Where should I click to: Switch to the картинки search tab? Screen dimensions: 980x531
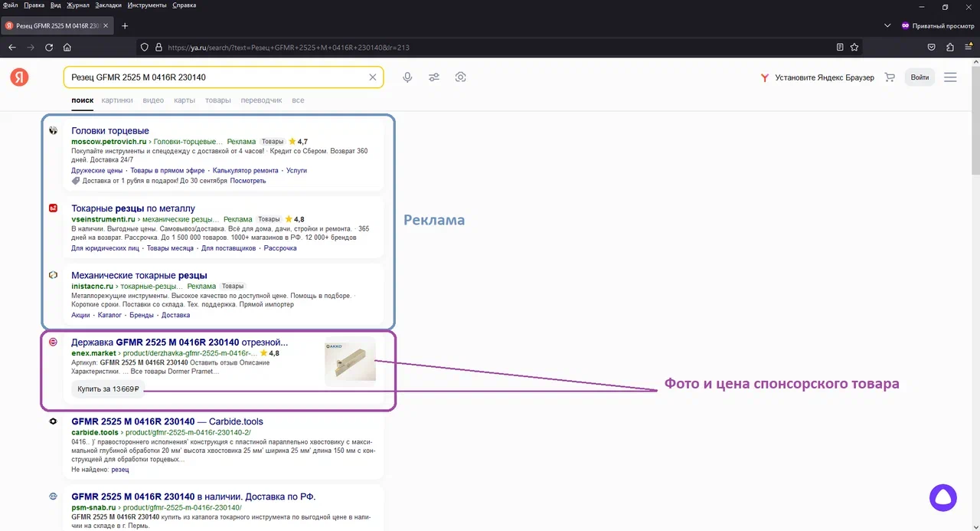click(117, 100)
